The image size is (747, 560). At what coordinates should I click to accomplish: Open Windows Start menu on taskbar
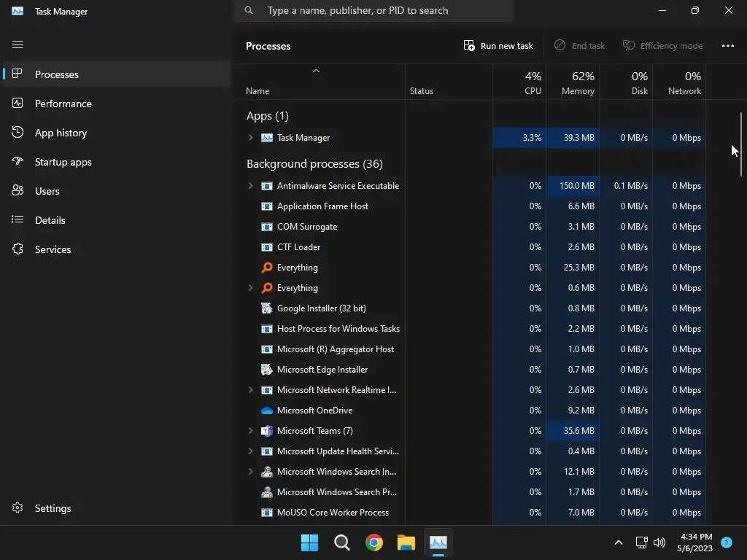(309, 542)
